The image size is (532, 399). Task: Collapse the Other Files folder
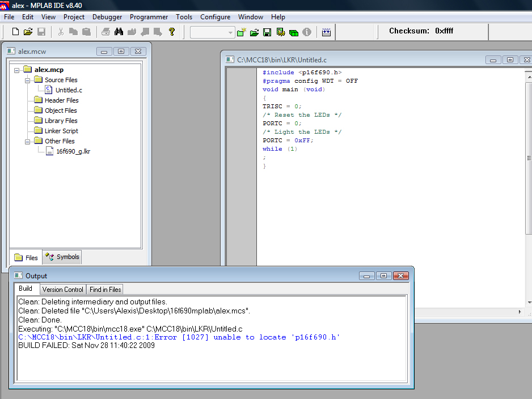point(27,141)
